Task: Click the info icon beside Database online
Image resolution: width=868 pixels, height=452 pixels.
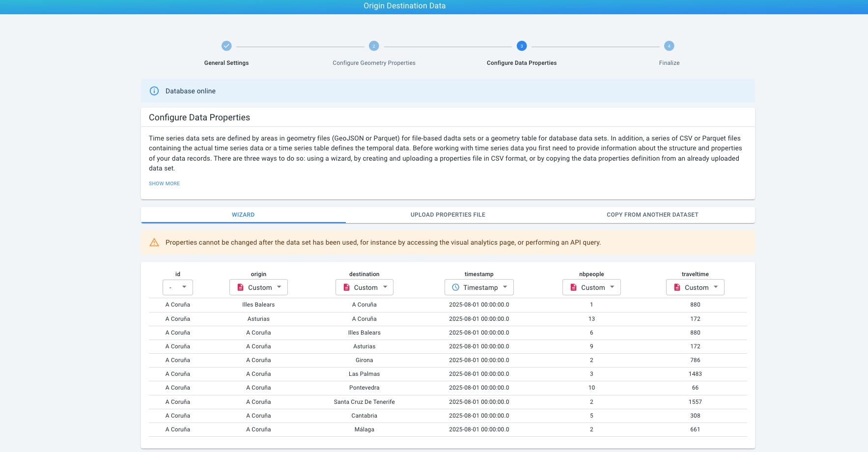Action: 154,91
